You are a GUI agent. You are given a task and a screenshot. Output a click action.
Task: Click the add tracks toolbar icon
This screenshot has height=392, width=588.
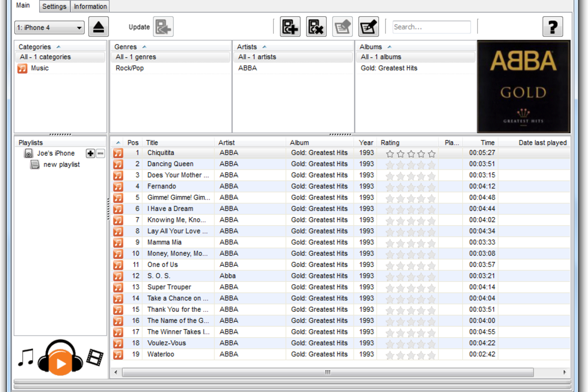click(x=290, y=27)
